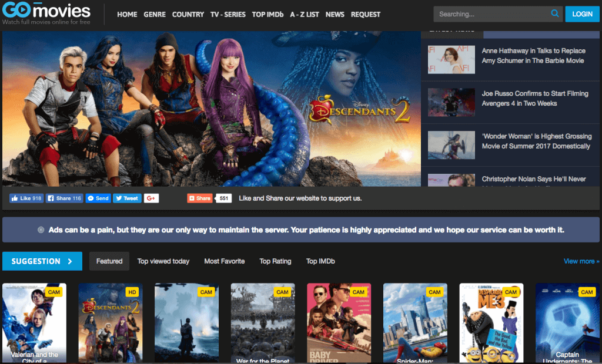Open the A-Z List page
This screenshot has width=602, height=364.
[x=305, y=15]
